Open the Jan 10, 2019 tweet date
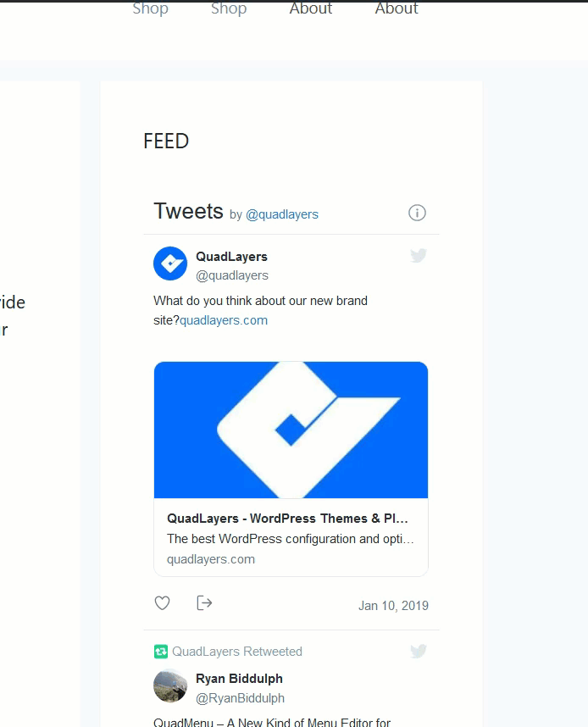This screenshot has height=727, width=588. tap(393, 606)
